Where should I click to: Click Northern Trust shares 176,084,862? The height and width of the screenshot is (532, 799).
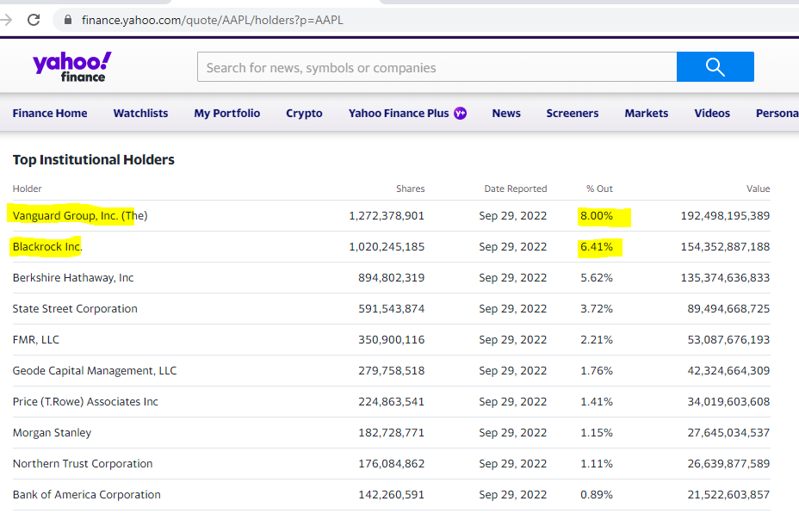(x=392, y=464)
